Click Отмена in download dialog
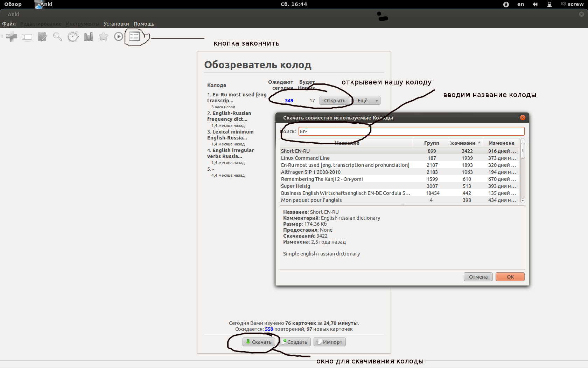 click(478, 277)
